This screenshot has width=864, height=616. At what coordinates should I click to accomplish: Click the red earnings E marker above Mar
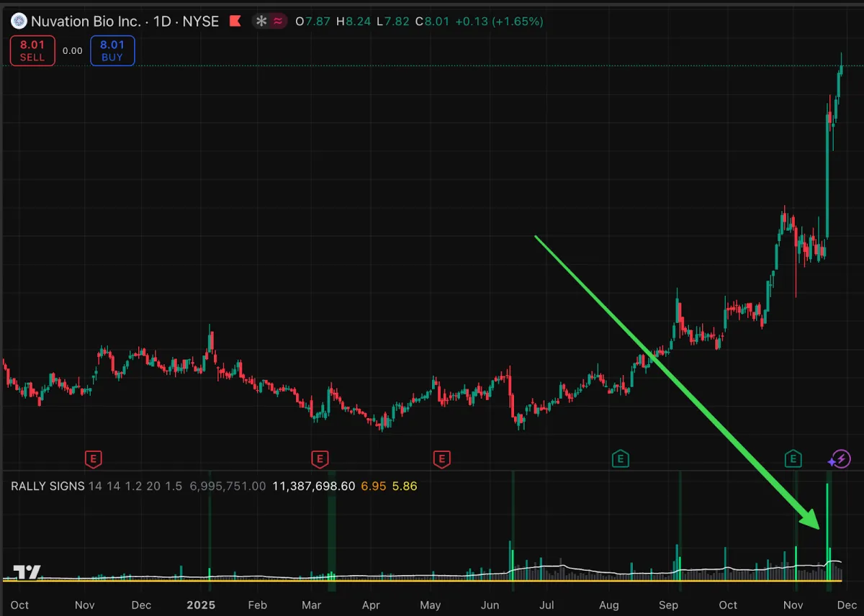[320, 458]
